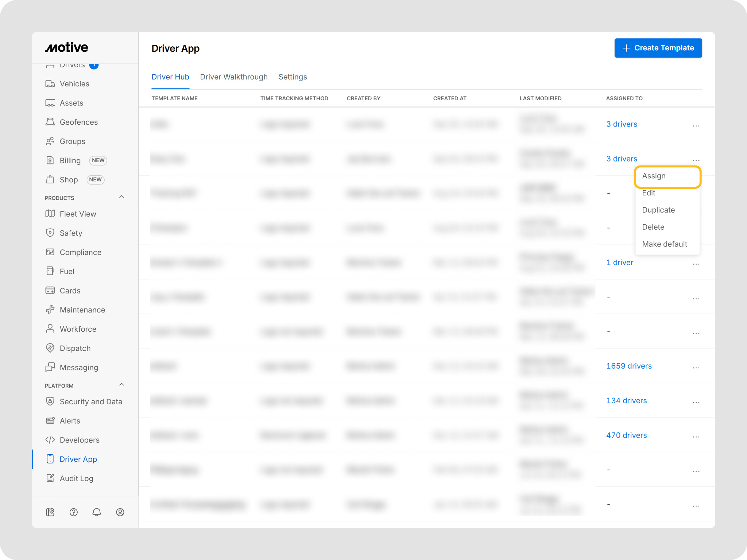Click the Maintenance wrench icon
Screen dimensions: 747x560
(50, 310)
